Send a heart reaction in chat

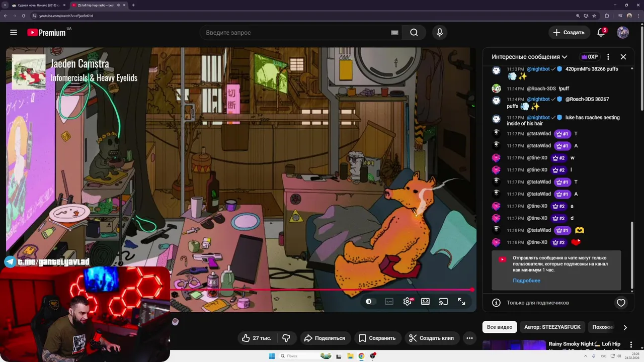(x=621, y=303)
